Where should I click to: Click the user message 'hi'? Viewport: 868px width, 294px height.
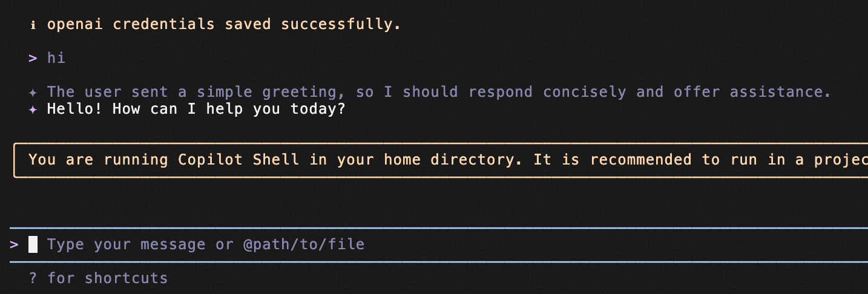click(x=56, y=58)
